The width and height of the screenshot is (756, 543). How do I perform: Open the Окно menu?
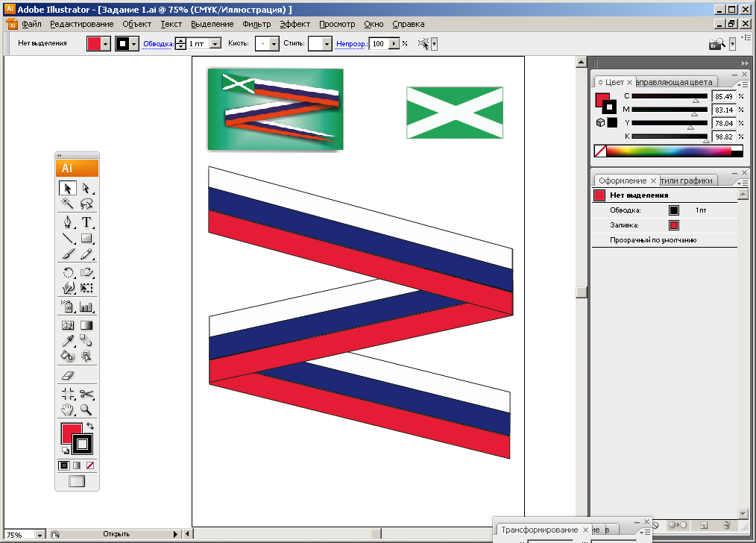pos(374,24)
